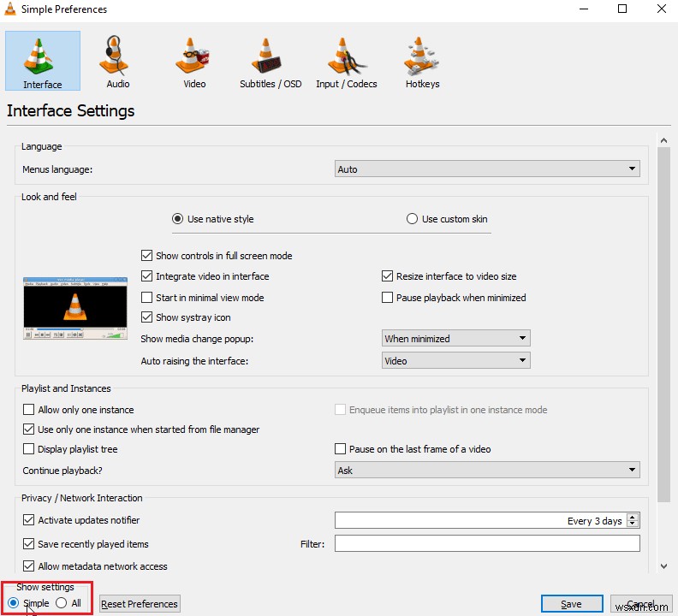678x616 pixels.
Task: Toggle Save recently played items
Action: 86,544
